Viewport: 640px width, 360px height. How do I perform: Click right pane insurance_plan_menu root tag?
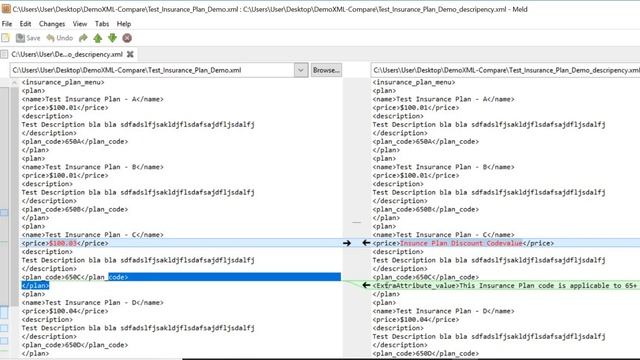(414, 82)
